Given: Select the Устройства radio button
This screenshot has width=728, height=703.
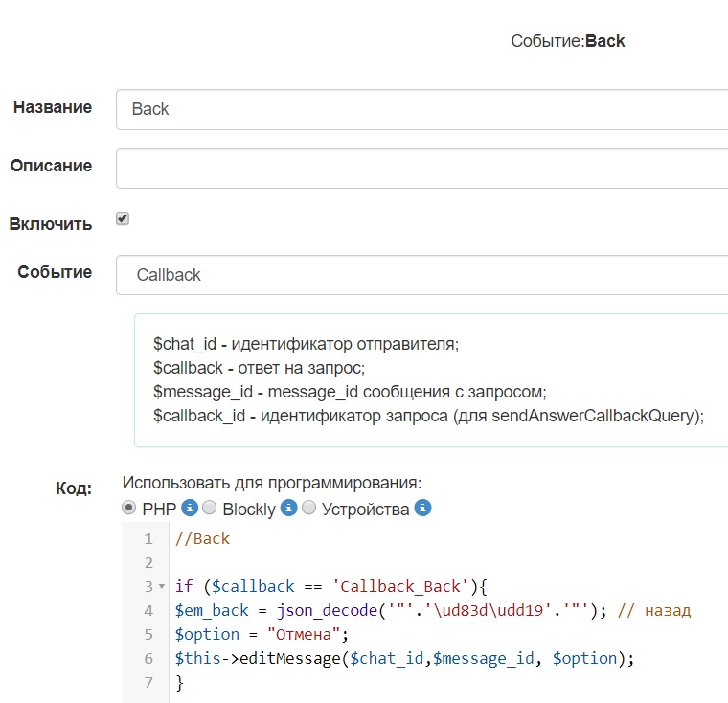Looking at the screenshot, I should point(309,508).
